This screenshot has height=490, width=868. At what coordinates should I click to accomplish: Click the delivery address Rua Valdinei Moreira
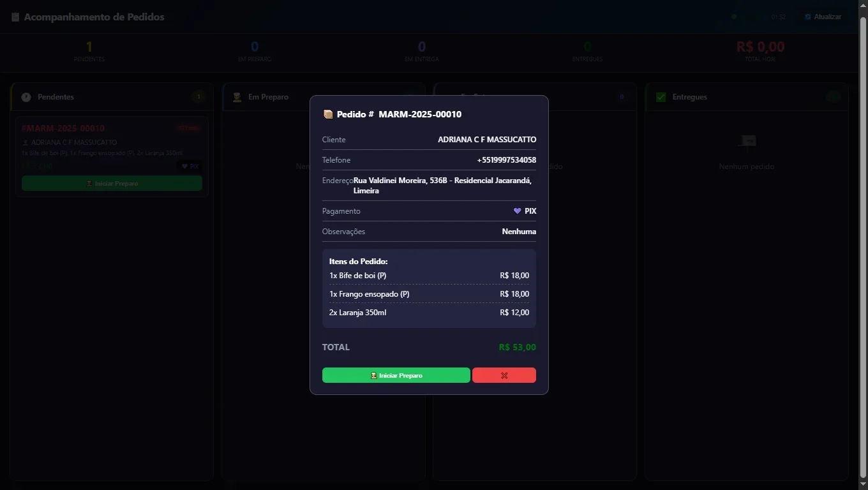point(442,186)
